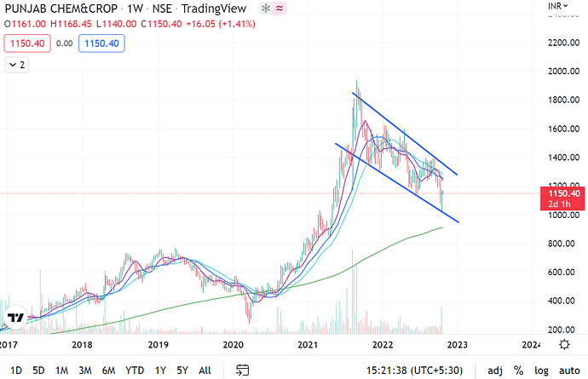Click the +16.05 (+1.41%) change value

pyautogui.click(x=221, y=24)
